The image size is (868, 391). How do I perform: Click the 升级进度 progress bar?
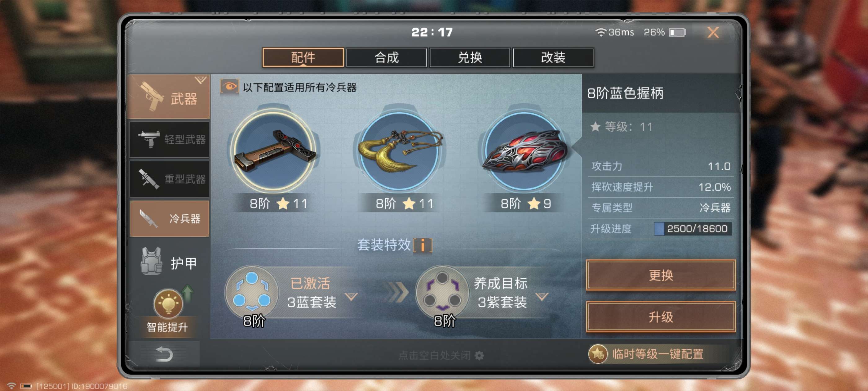point(693,229)
